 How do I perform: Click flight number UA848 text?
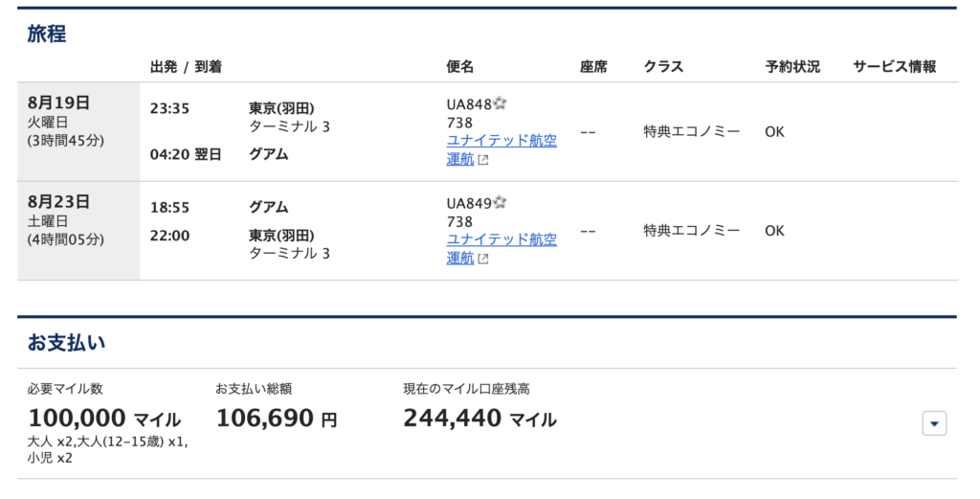click(x=469, y=104)
